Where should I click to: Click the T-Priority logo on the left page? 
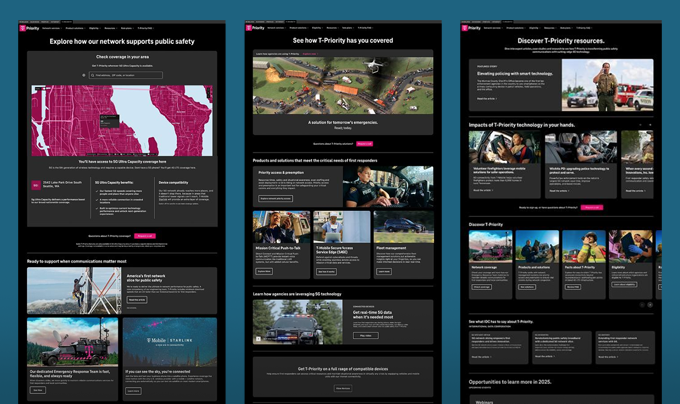tap(29, 28)
